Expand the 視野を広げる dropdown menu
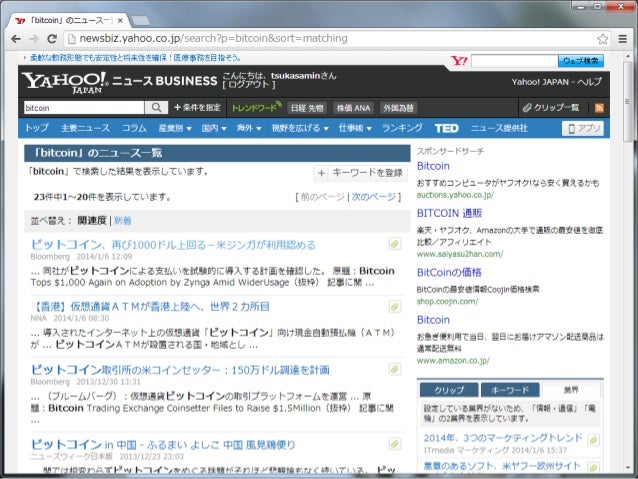This screenshot has height=479, width=638. pyautogui.click(x=300, y=128)
